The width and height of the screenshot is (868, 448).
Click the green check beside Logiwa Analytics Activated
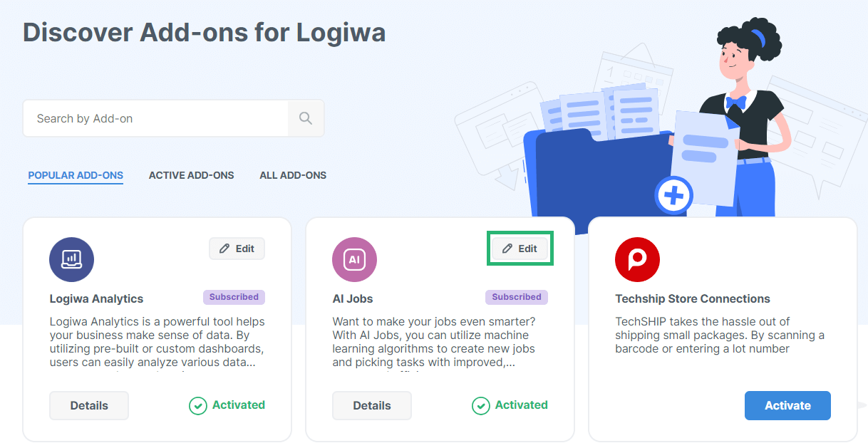tap(197, 405)
